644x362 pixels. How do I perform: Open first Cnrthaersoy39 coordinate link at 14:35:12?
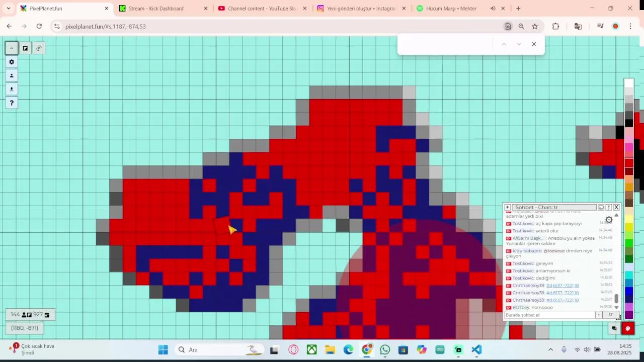(562, 286)
